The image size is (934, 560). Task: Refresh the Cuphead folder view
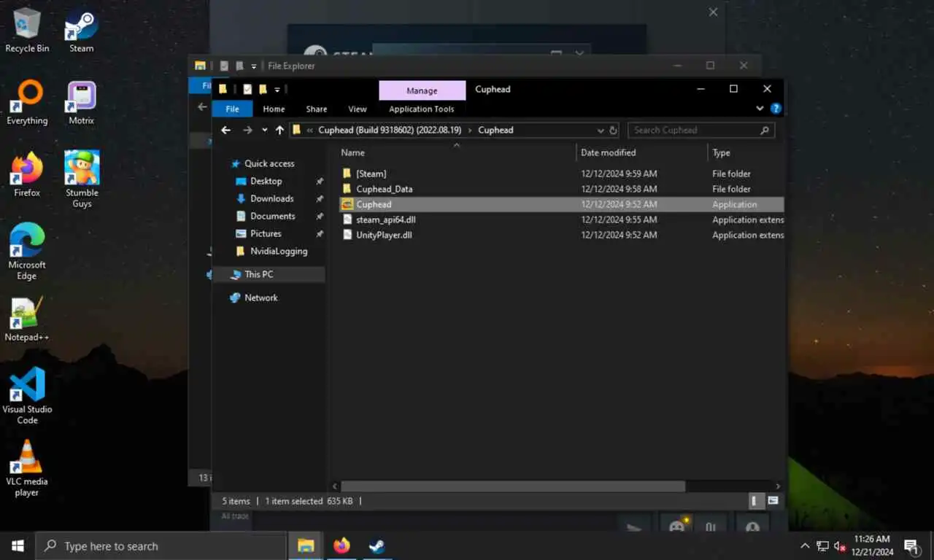click(613, 131)
